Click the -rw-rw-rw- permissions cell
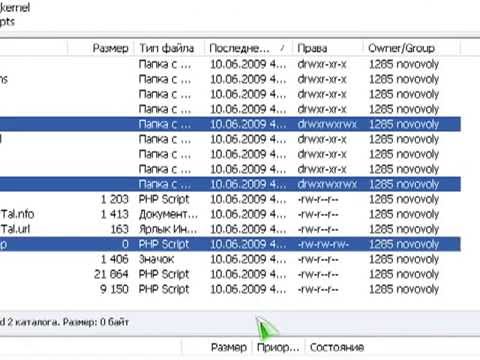This screenshot has height=360, width=480. point(323,244)
